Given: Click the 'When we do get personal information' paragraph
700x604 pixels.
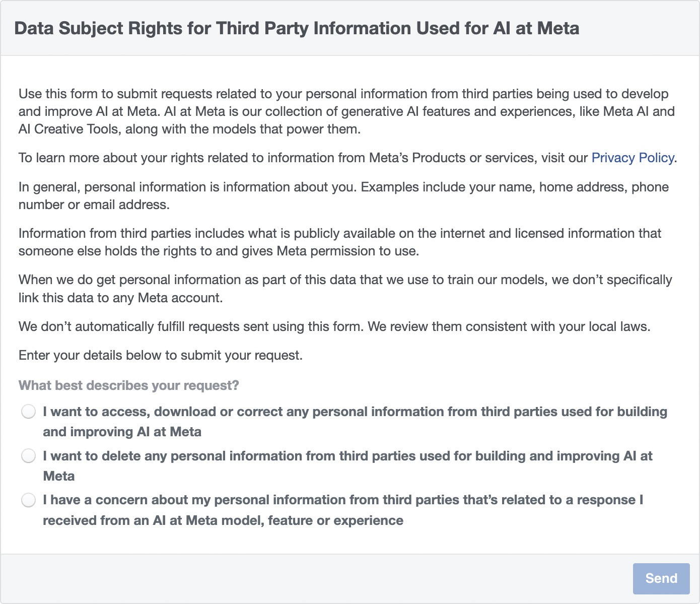Looking at the screenshot, I should (x=345, y=289).
